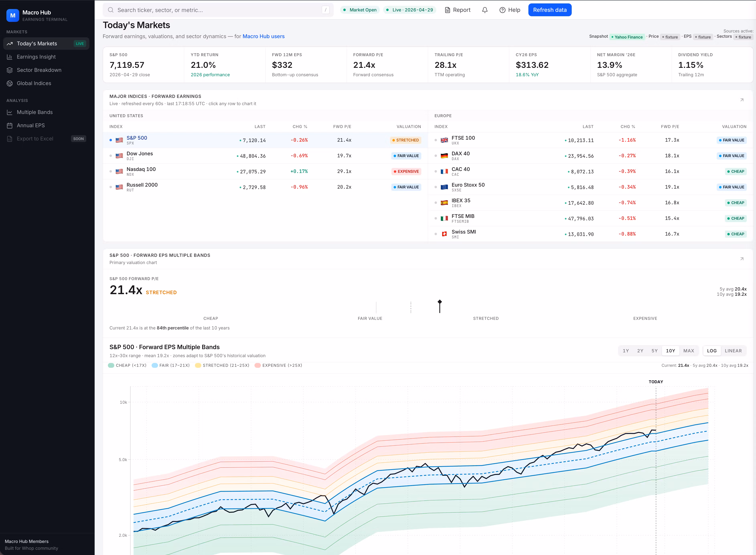The image size is (756, 555).
Task: Select the 10Y chart range
Action: pyautogui.click(x=670, y=351)
